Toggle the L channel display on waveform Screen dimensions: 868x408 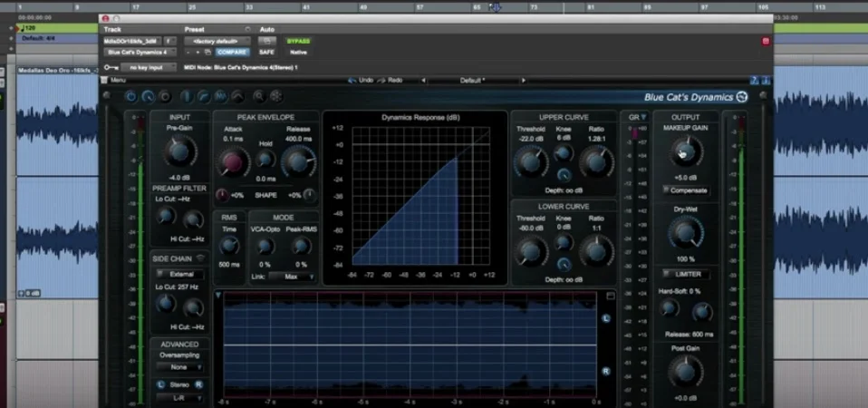point(606,318)
